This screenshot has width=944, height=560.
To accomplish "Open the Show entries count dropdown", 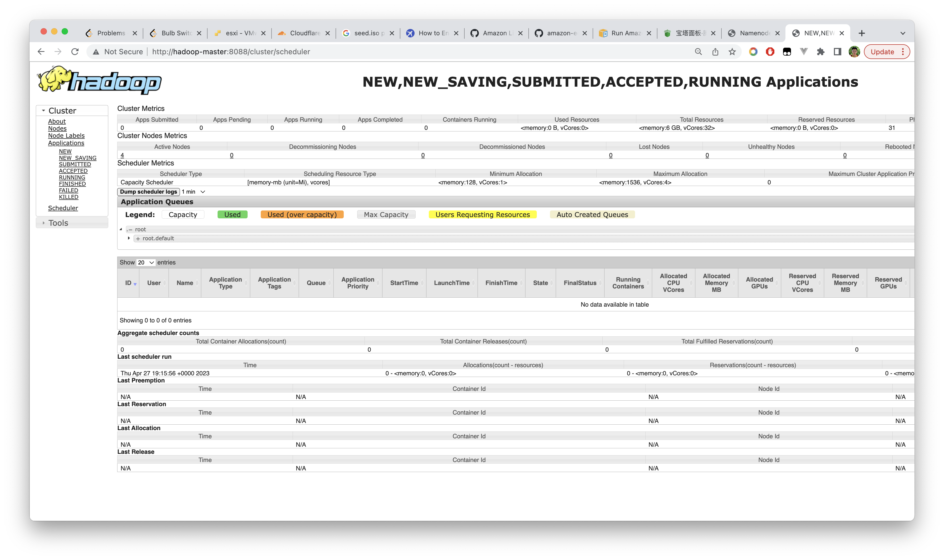I will coord(146,262).
